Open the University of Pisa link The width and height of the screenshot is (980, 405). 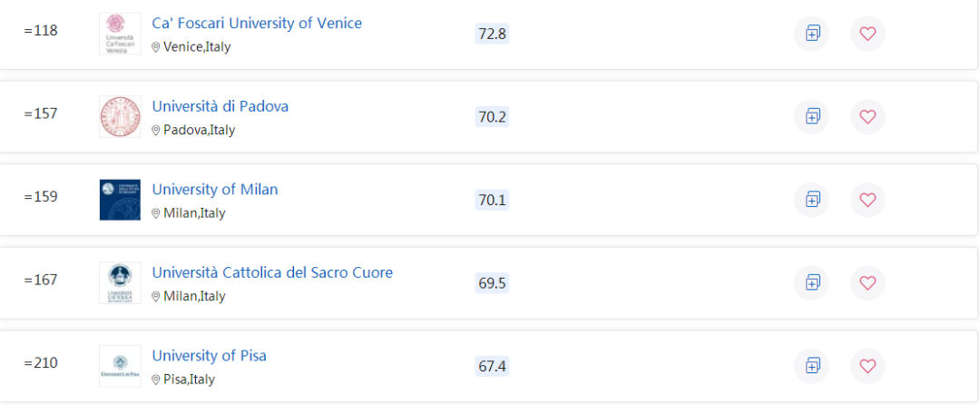coord(210,356)
